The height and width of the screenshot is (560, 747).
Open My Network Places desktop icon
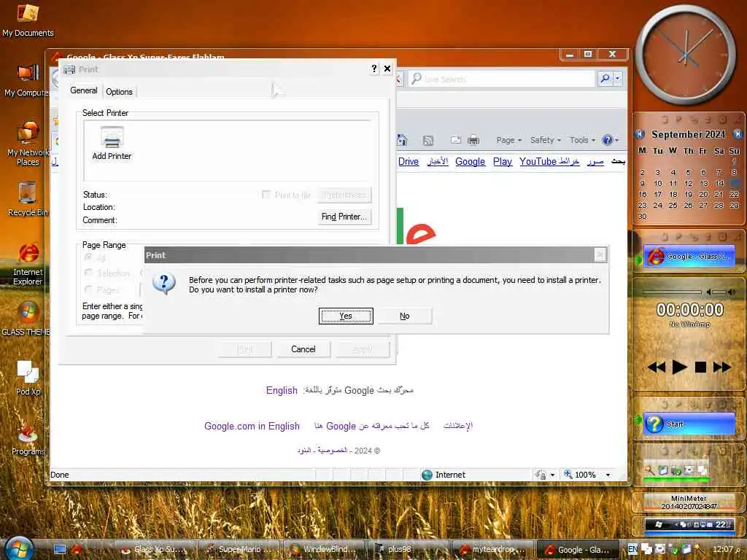tap(28, 143)
